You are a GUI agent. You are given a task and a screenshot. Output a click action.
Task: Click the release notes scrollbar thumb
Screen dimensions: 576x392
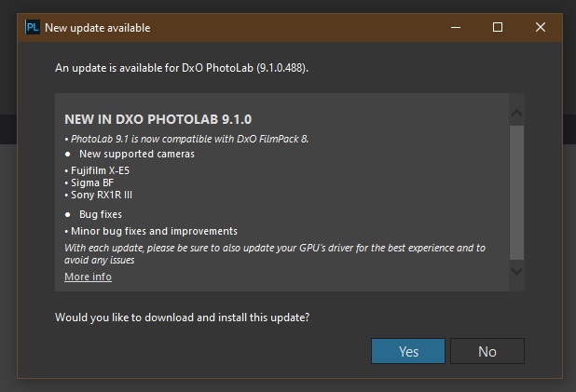coord(516,191)
